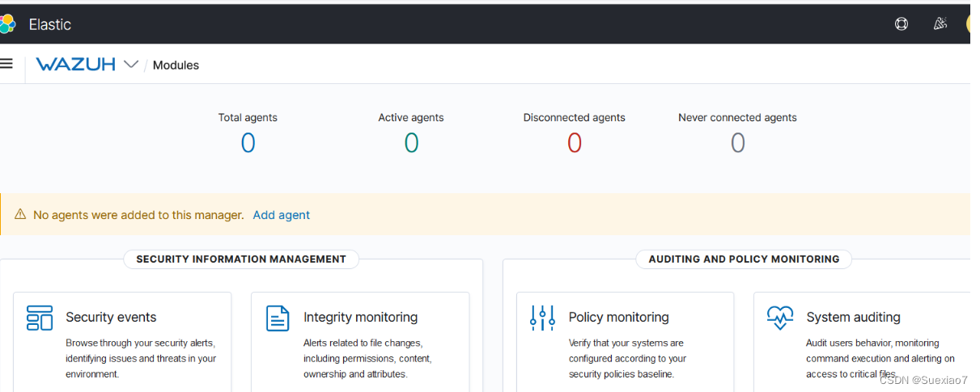Viewport: 980px width, 392px height.
Task: Click the 'No agents were added' message
Action: pyautogui.click(x=138, y=215)
